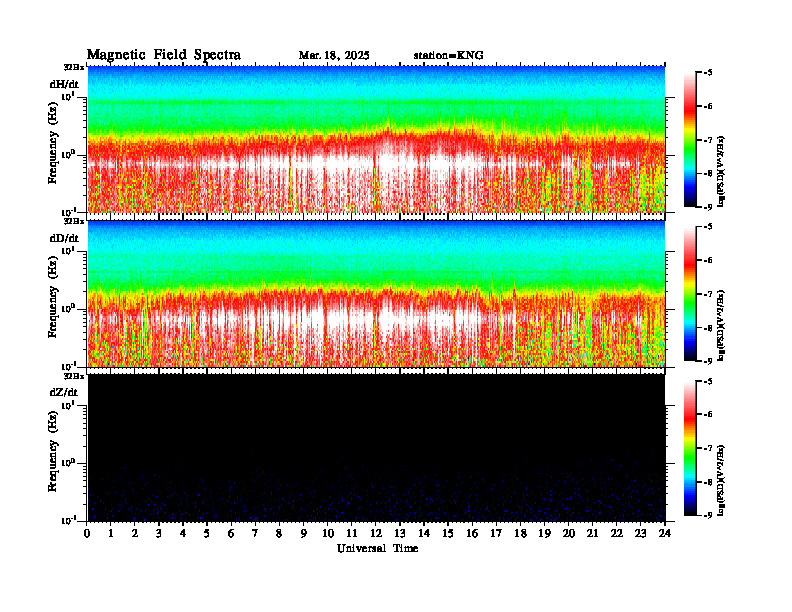Click the 'dD/dt' panel label
This screenshot has width=792, height=612.
coord(64,238)
